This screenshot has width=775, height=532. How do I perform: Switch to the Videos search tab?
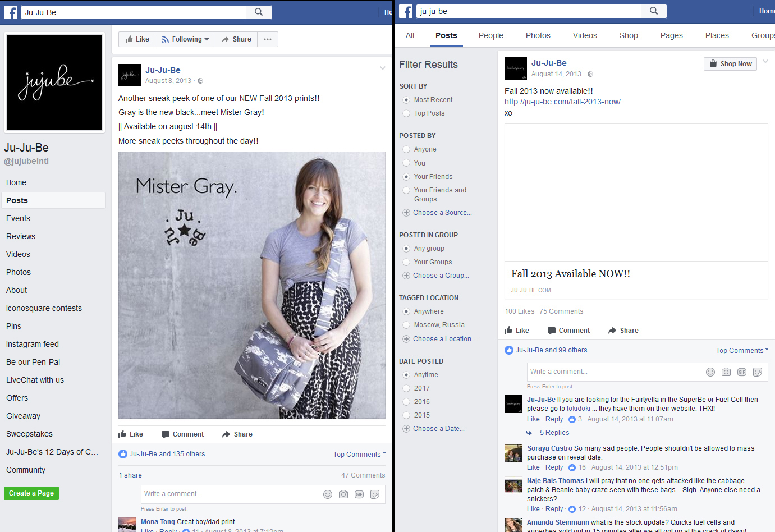pyautogui.click(x=585, y=35)
